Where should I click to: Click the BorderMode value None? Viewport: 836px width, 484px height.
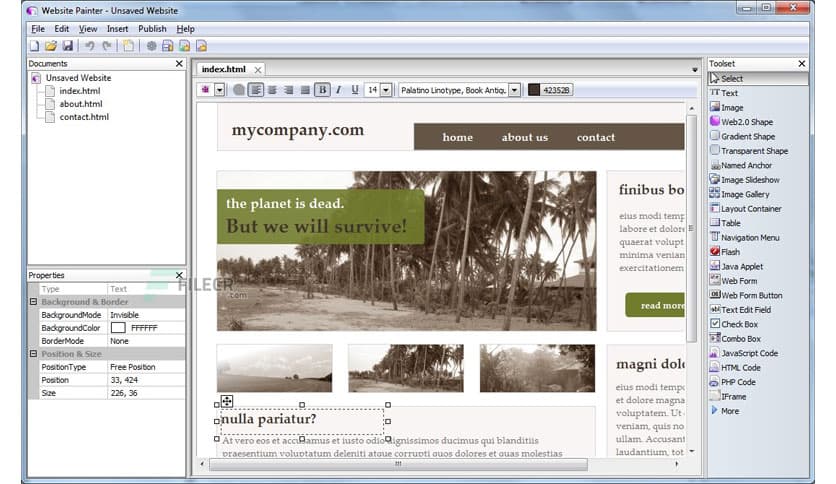pos(146,341)
